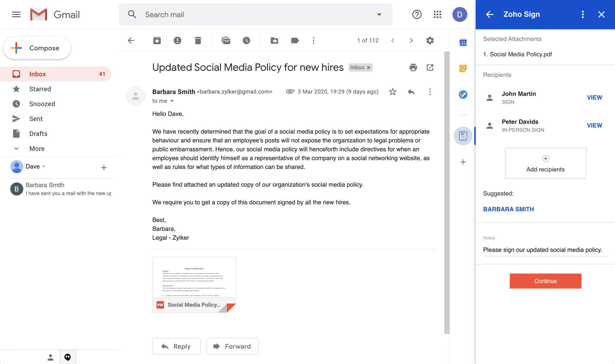615x364 pixels.
Task: Click the email vertical scrollbar
Action: 447,192
